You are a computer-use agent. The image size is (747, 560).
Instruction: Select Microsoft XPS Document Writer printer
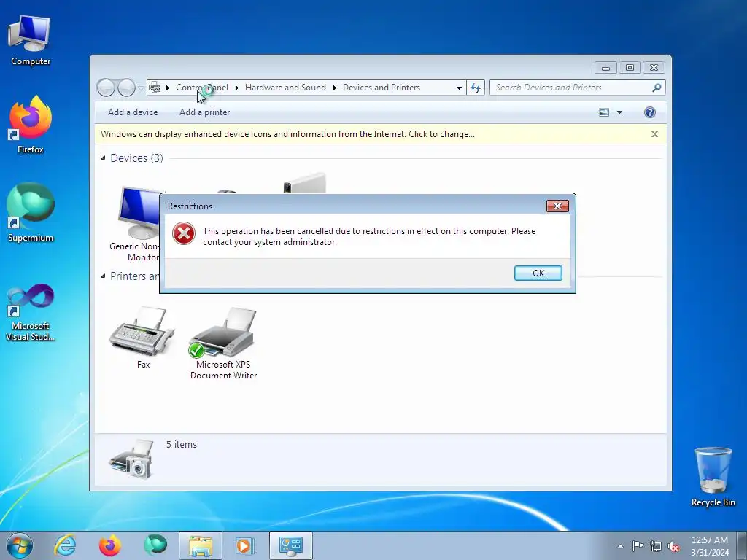coord(223,343)
